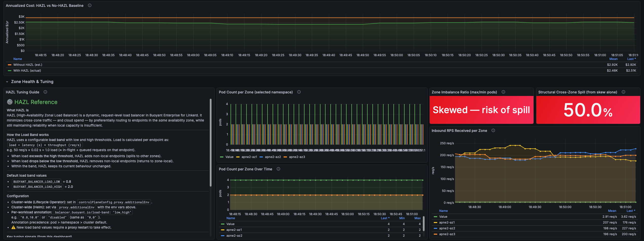Click apne2-az2 color swatch in Inbound RPS legend
Screen dimensions: 644x241
[435, 228]
